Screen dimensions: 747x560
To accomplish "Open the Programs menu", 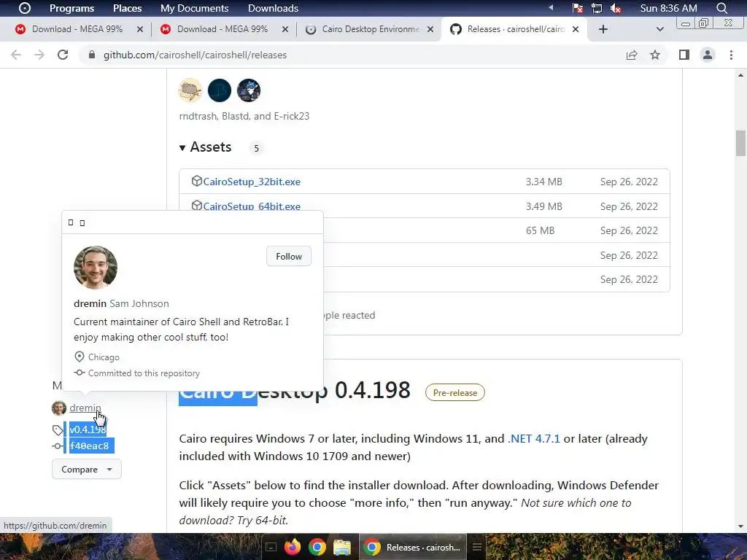I will coord(72,8).
